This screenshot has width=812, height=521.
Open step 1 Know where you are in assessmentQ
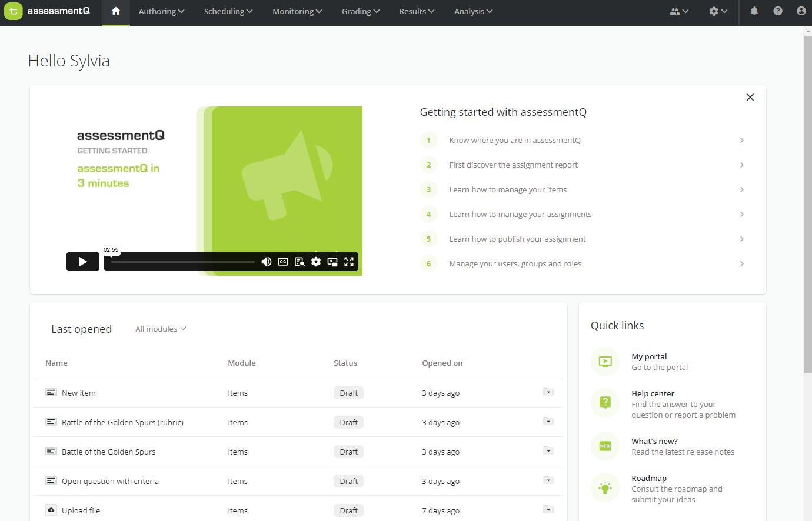(515, 141)
